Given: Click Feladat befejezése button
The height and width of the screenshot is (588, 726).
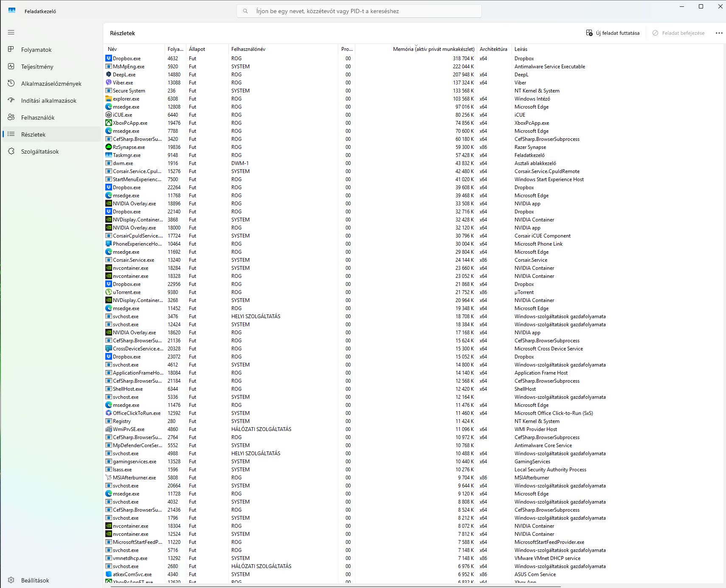Looking at the screenshot, I should point(678,33).
